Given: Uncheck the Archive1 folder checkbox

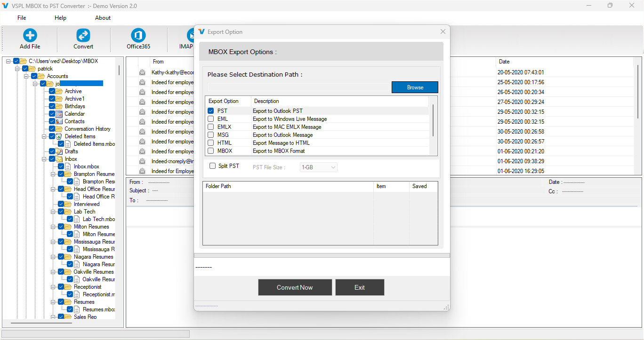Looking at the screenshot, I should [52, 99].
